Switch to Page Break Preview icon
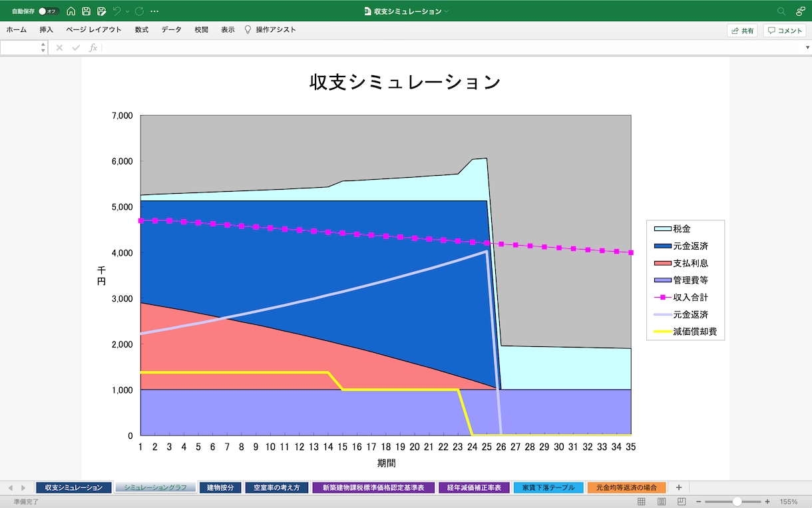 pos(682,502)
